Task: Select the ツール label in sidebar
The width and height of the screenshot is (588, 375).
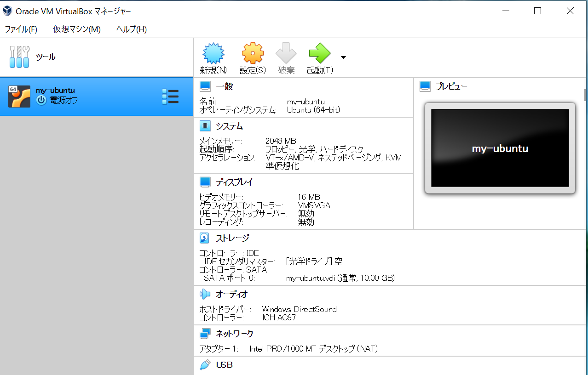Action: (x=46, y=57)
